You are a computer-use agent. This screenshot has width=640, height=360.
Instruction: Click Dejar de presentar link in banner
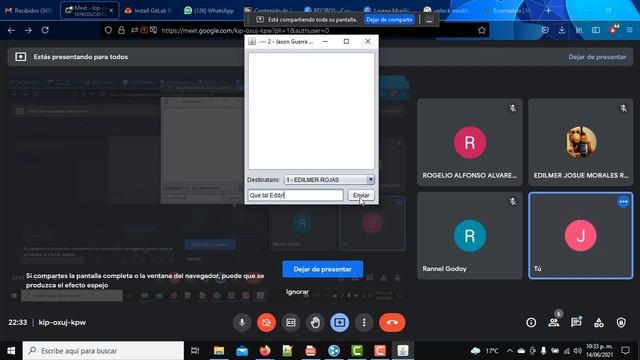point(597,57)
